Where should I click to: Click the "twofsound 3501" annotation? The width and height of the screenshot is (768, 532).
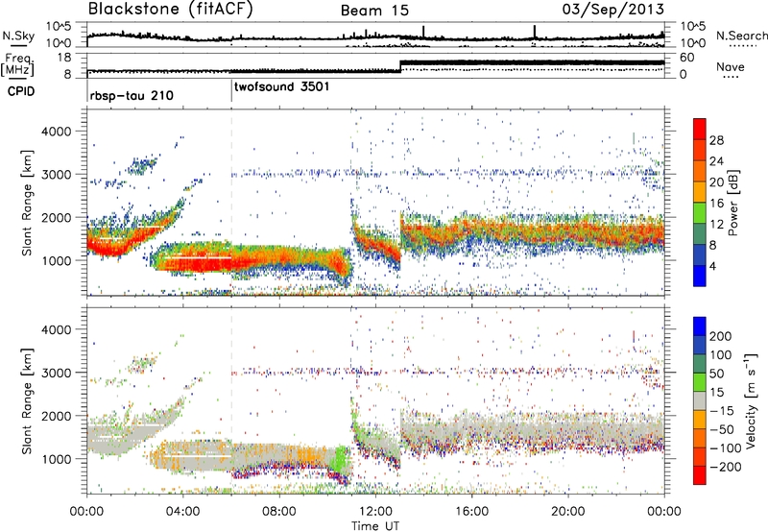281,86
